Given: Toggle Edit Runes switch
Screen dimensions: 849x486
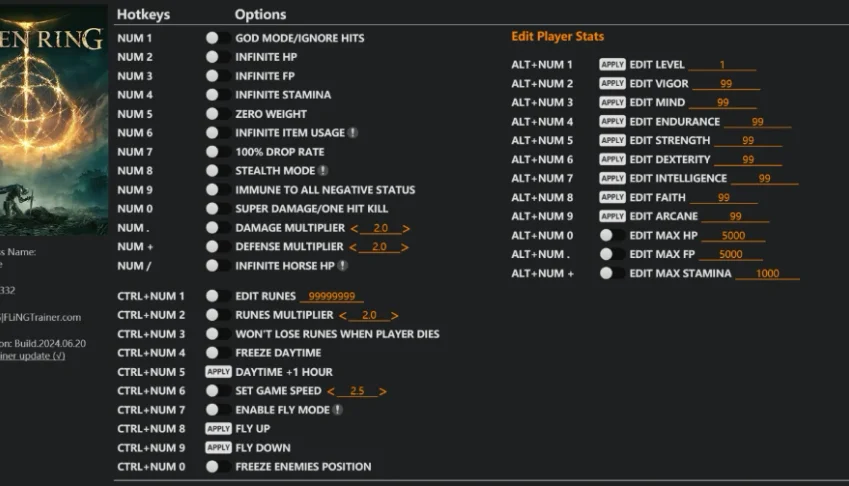Looking at the screenshot, I should [x=218, y=296].
